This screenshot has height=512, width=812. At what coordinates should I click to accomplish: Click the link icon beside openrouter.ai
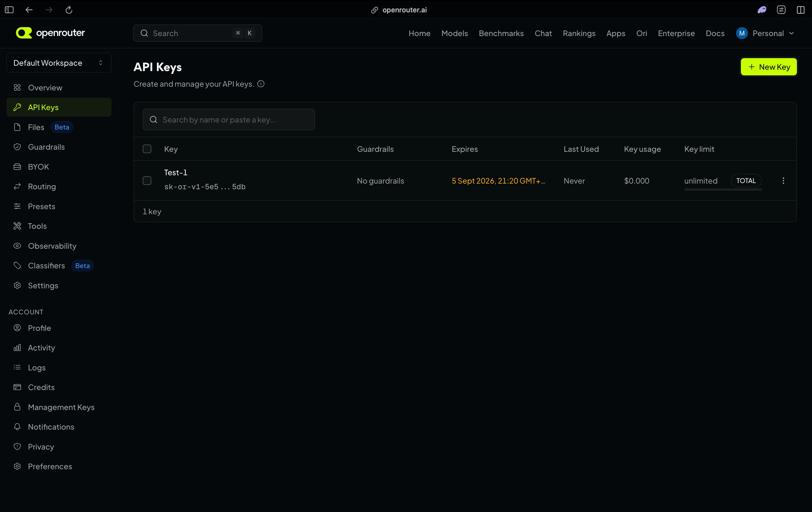pyautogui.click(x=374, y=10)
